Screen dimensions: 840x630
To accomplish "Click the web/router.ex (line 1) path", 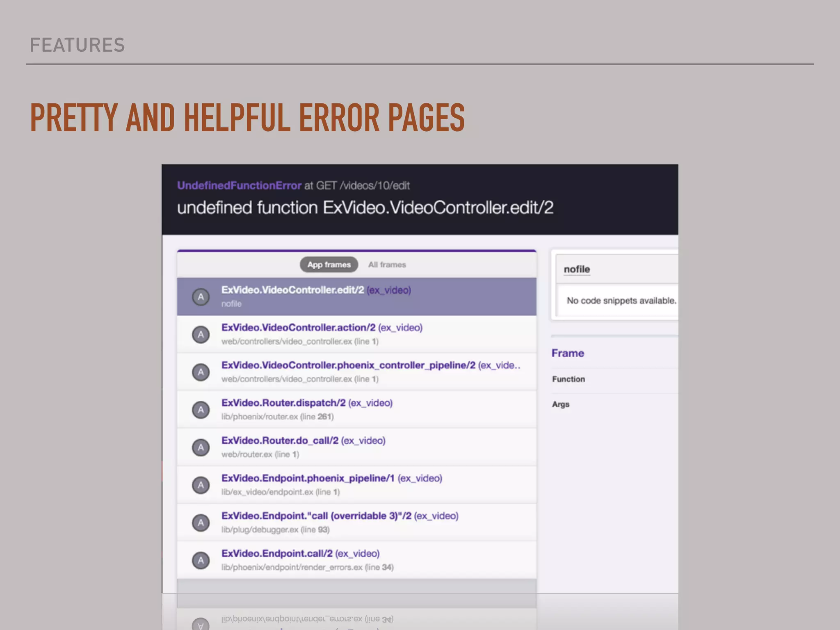I will (260, 454).
